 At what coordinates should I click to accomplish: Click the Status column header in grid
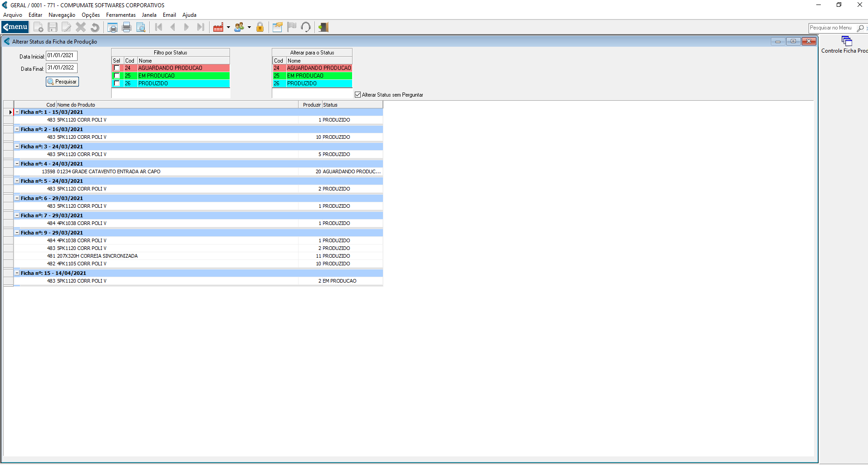pyautogui.click(x=352, y=105)
